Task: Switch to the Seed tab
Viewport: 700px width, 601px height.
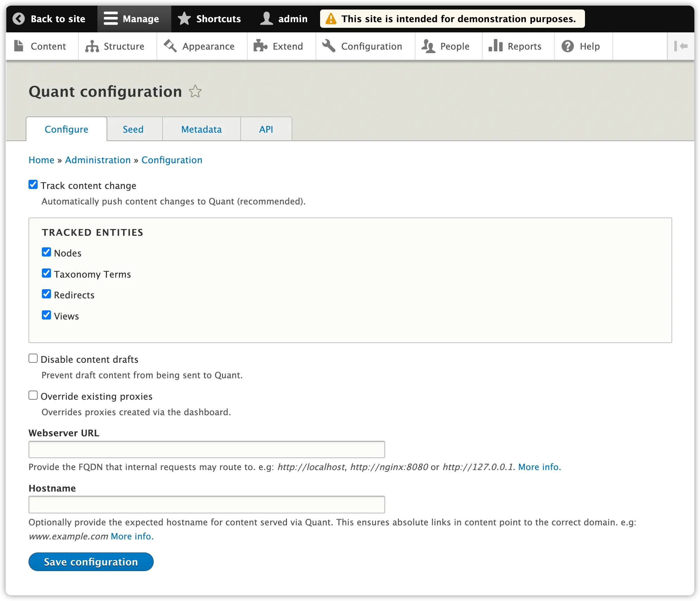Action: 133,129
